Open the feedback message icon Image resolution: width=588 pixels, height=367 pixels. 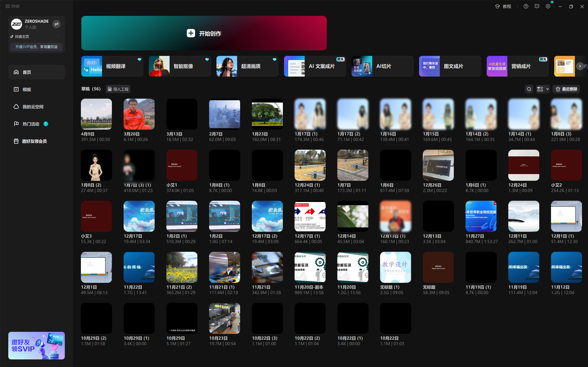tap(537, 6)
